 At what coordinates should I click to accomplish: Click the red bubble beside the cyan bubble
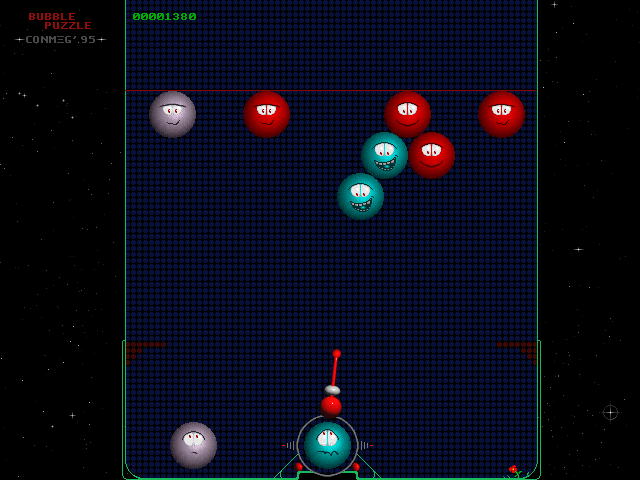pyautogui.click(x=431, y=155)
